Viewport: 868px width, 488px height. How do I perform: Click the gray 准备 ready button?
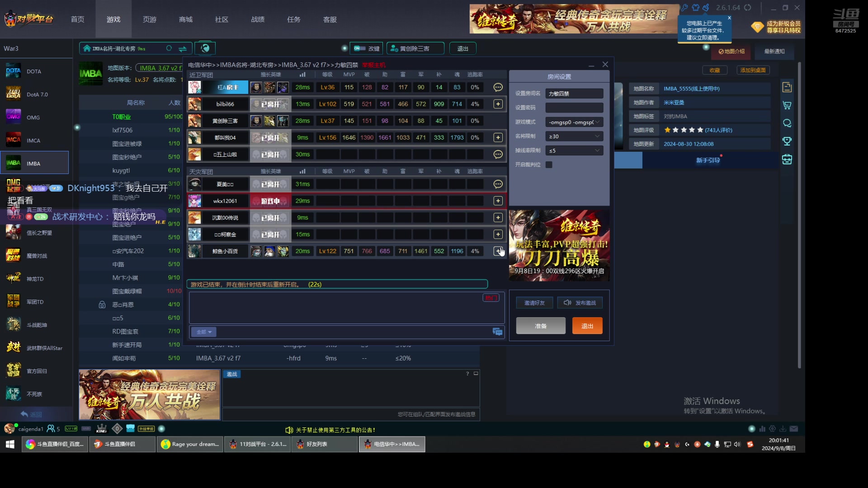(541, 326)
